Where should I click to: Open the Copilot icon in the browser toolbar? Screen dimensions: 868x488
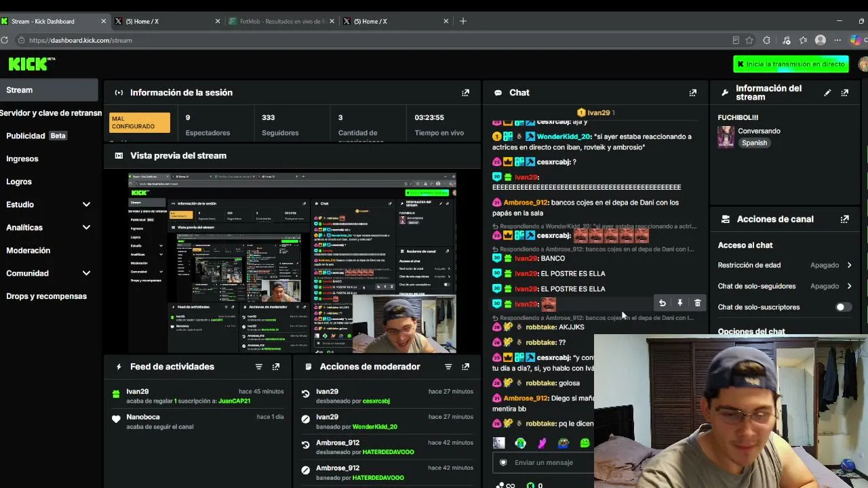point(855,40)
